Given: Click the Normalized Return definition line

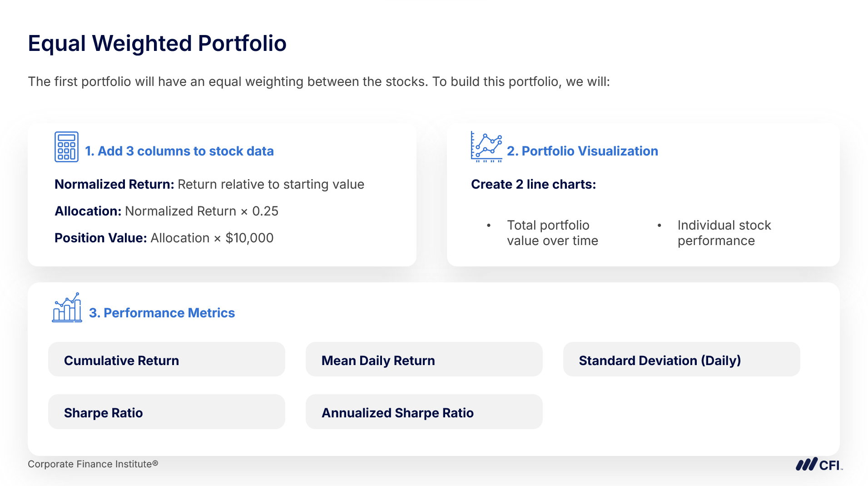Looking at the screenshot, I should tap(209, 184).
